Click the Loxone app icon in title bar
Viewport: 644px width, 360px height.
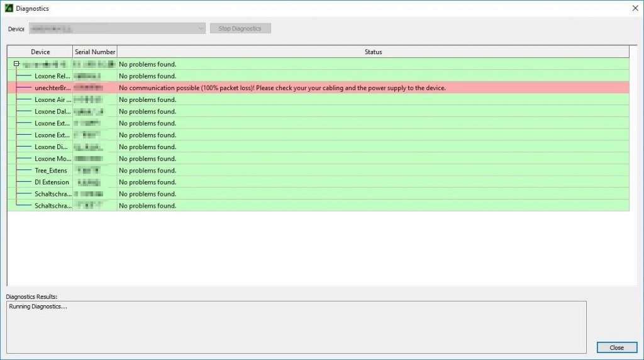coord(9,9)
